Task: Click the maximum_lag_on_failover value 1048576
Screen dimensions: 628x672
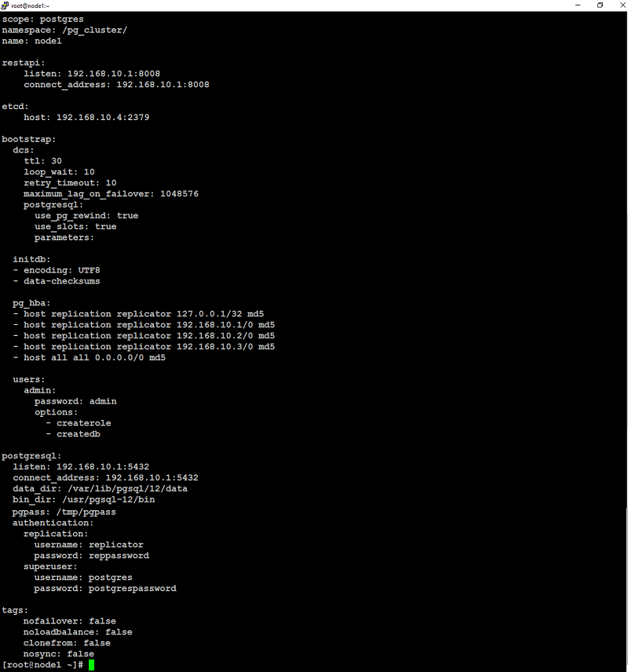Action: coord(179,194)
